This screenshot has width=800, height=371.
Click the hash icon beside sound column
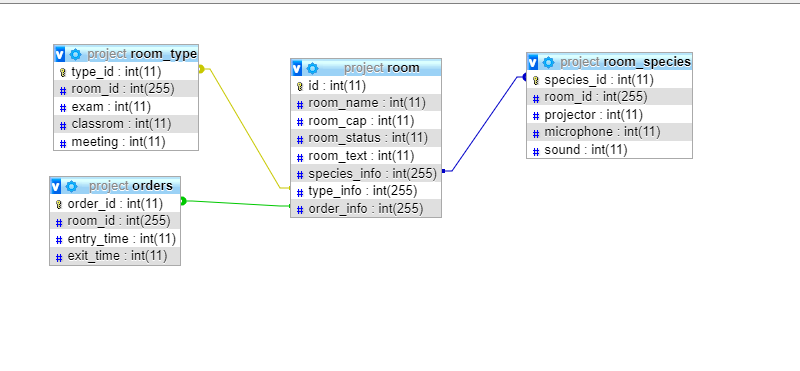(x=536, y=151)
